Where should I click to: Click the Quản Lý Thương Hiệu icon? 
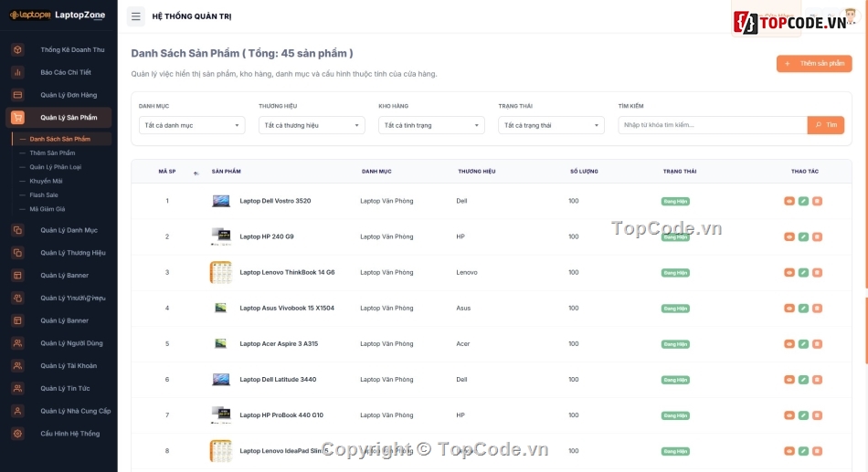pos(17,253)
